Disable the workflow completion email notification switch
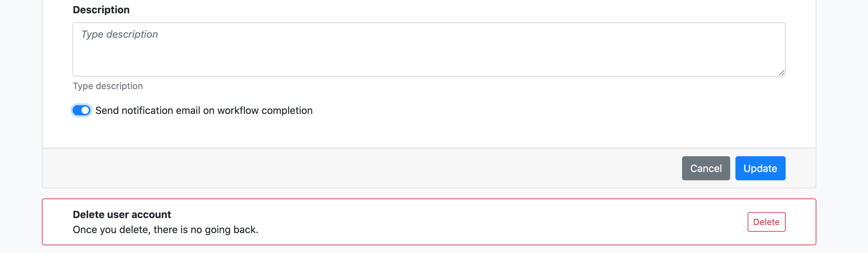Screen dimensions: 868x253 [81, 110]
